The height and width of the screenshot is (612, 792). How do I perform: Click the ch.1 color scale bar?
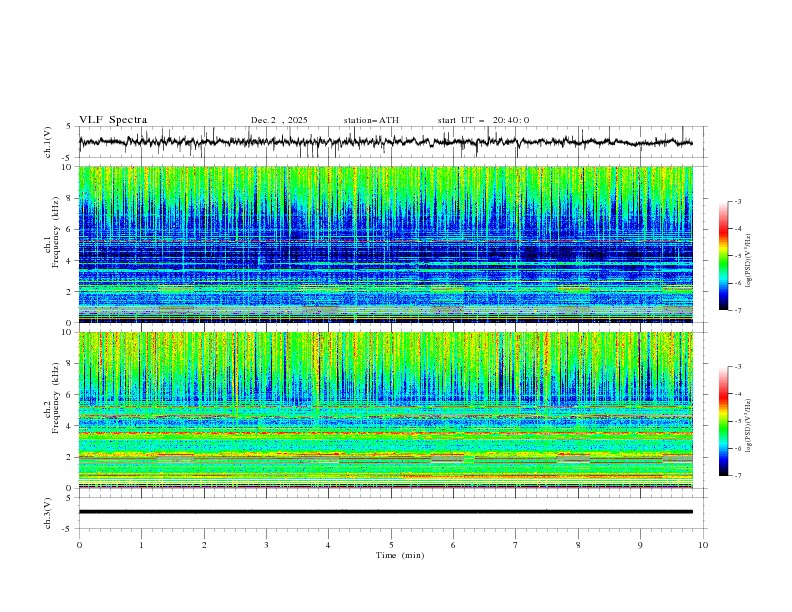point(724,256)
